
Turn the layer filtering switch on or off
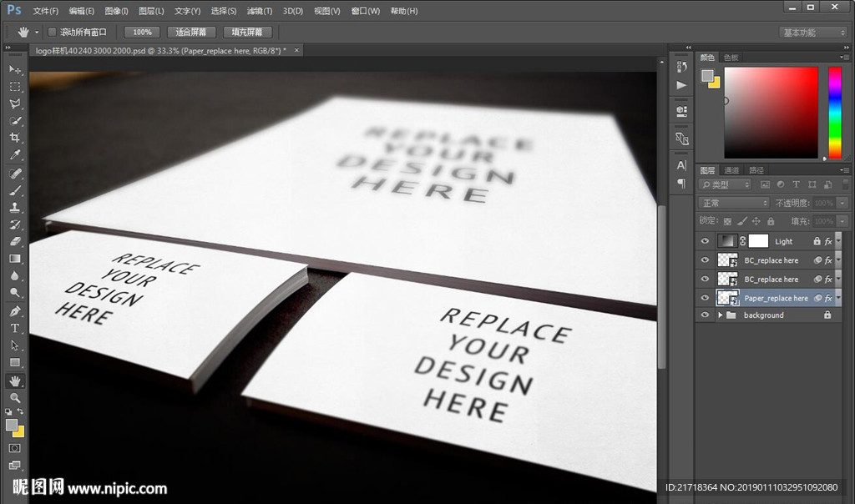point(845,184)
